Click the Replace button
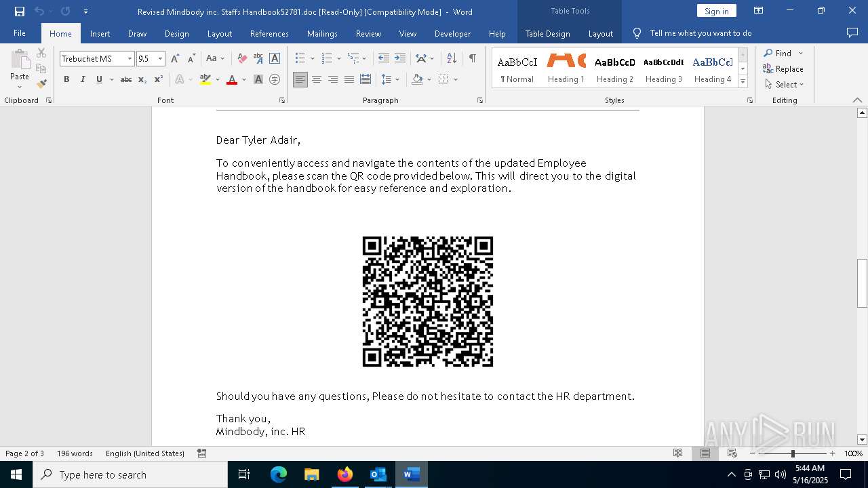 coord(783,68)
